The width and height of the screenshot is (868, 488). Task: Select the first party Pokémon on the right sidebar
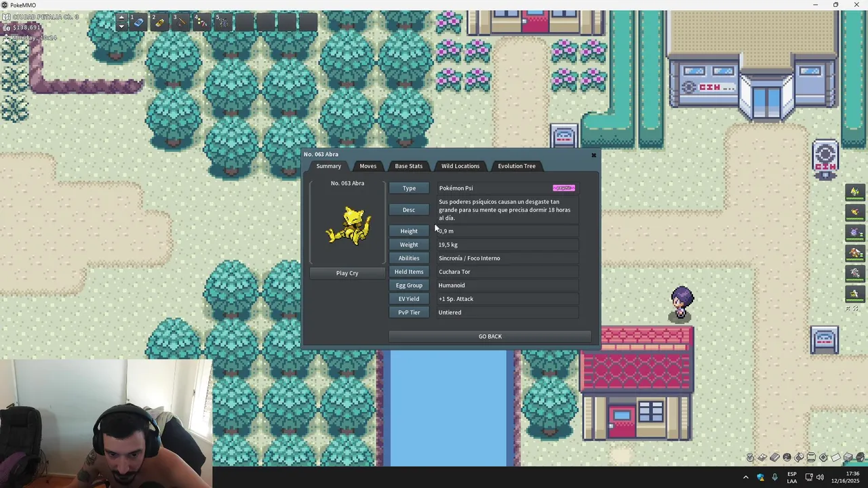pyautogui.click(x=854, y=192)
